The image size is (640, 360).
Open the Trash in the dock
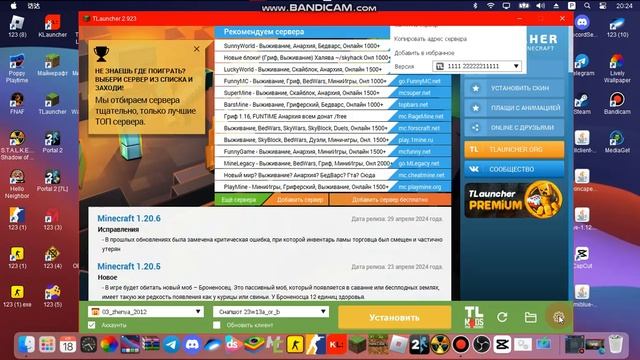[616, 344]
